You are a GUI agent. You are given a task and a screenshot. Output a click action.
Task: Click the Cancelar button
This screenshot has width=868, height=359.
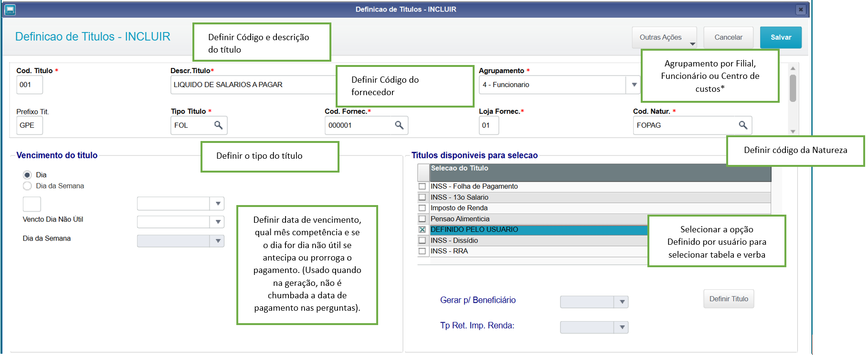[x=728, y=37]
